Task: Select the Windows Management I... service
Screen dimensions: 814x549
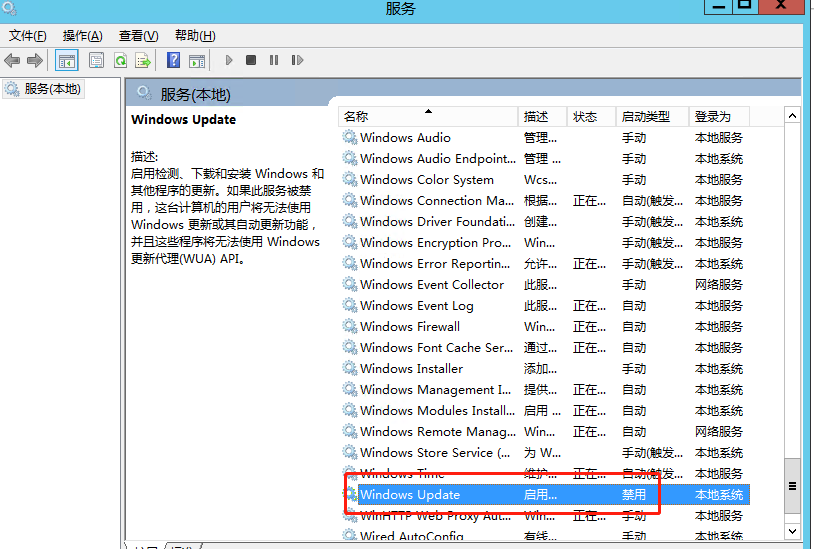Action: [435, 390]
